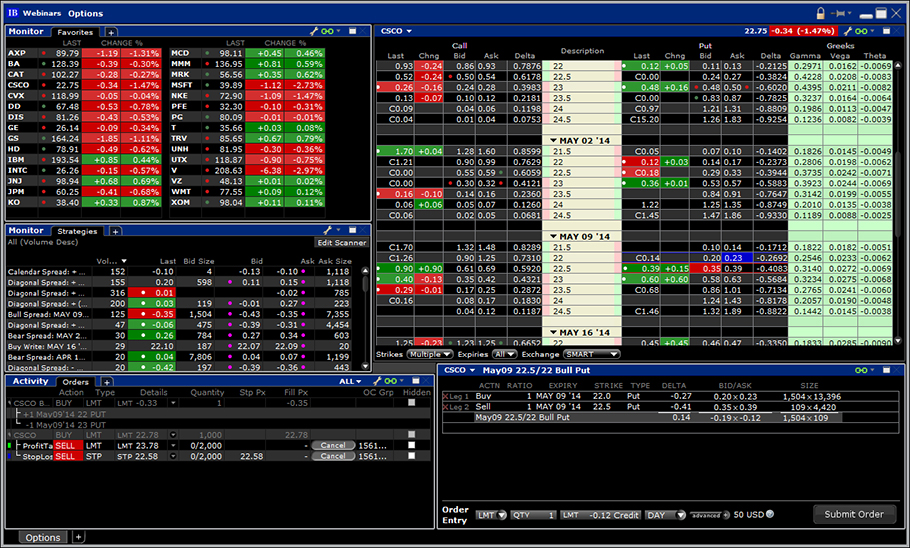Click the scroll up arrow in Strategies scanner
This screenshot has width=910, height=548.
[x=365, y=271]
